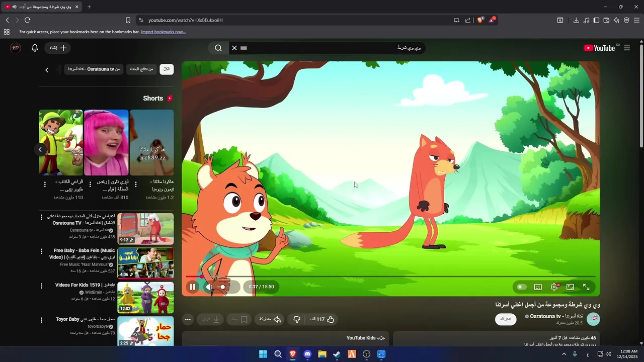
Task: Open the 'هاكونا ماتاتا' Short thumbnail
Action: tap(152, 142)
